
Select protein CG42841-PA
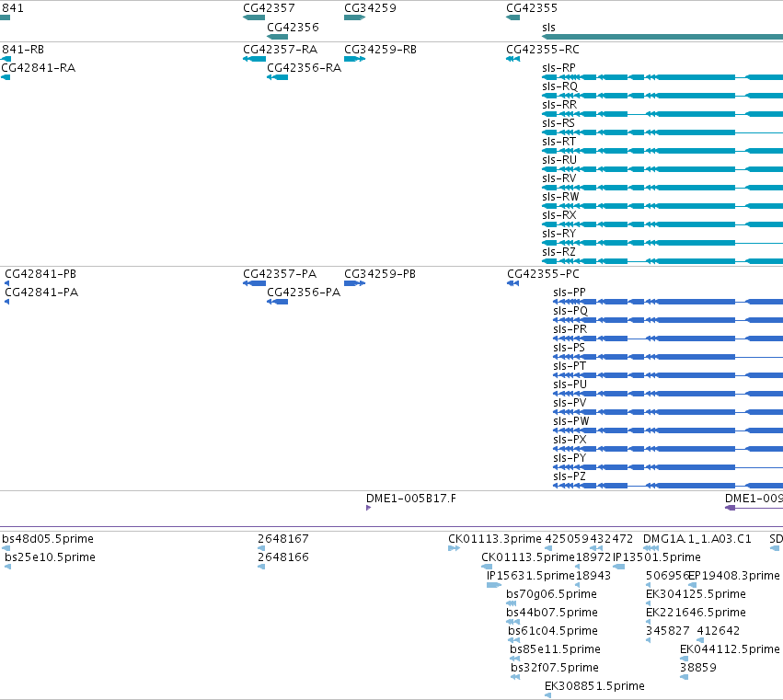(41, 293)
